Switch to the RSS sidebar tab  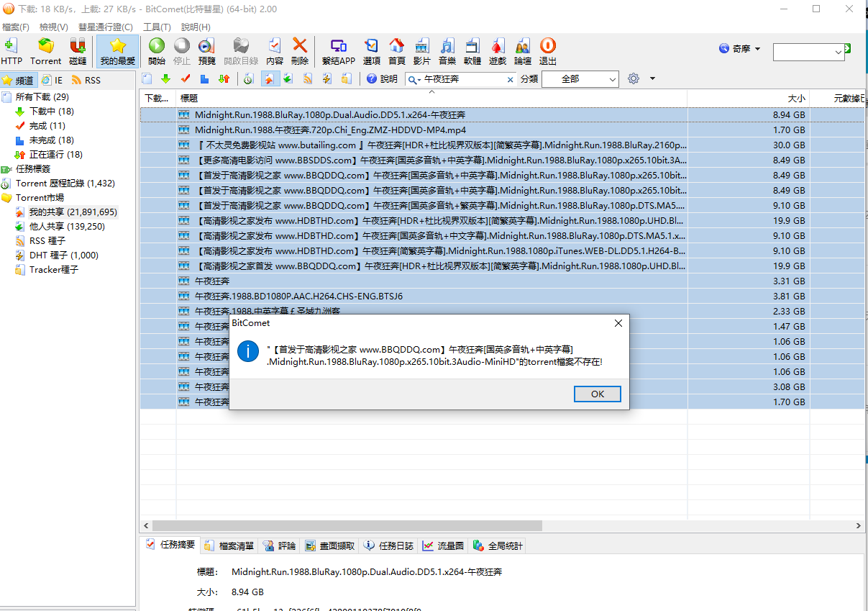tap(86, 80)
